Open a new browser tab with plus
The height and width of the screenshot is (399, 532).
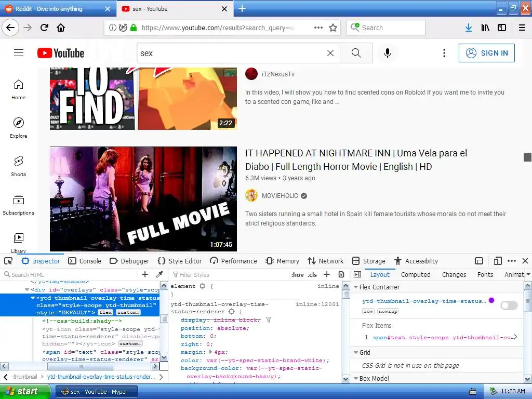(x=242, y=8)
